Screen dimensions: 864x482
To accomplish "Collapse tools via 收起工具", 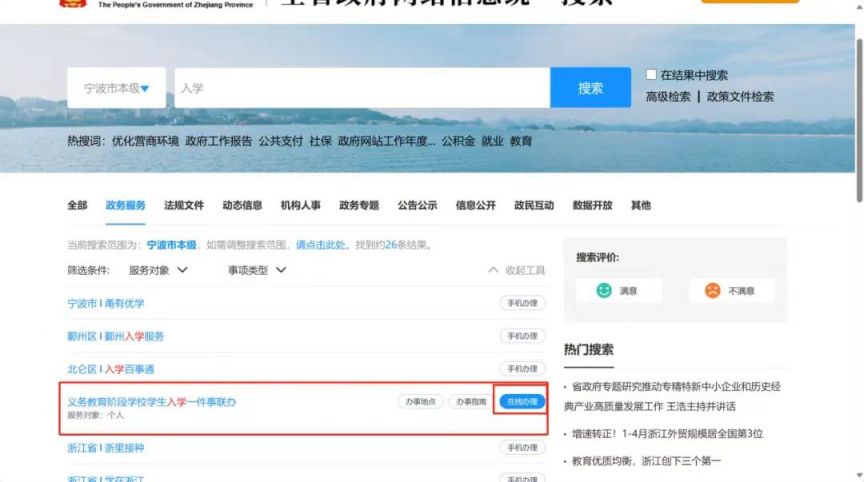I will [x=516, y=270].
